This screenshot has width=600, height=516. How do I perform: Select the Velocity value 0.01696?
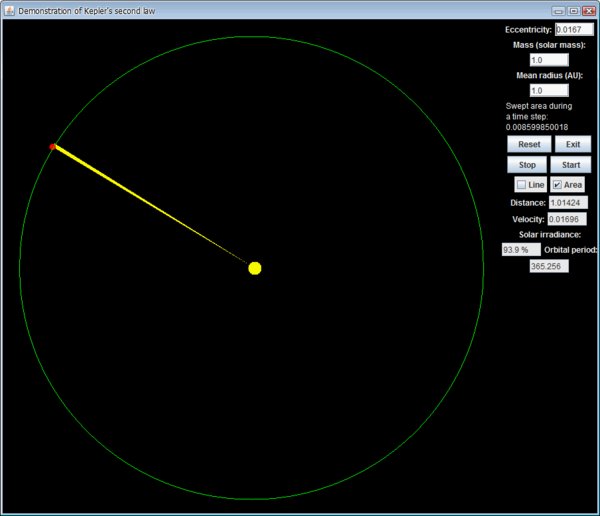567,219
